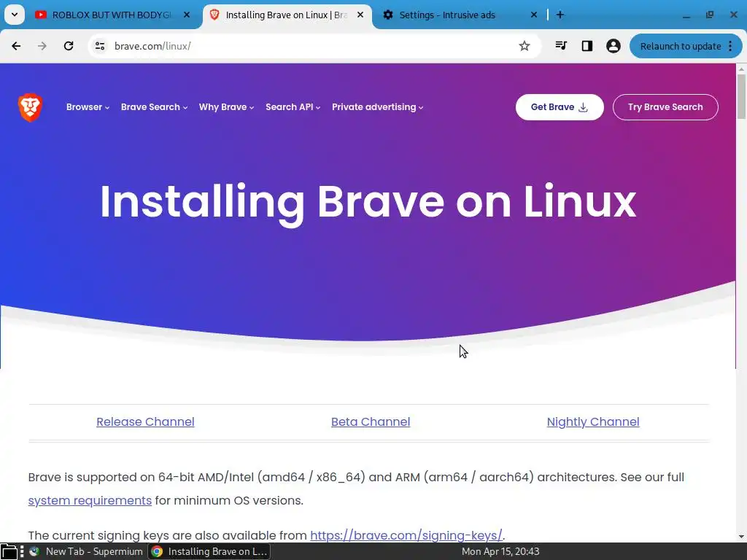Image resolution: width=747 pixels, height=560 pixels.
Task: Click the Brave favicon on the active tab
Action: coord(214,15)
